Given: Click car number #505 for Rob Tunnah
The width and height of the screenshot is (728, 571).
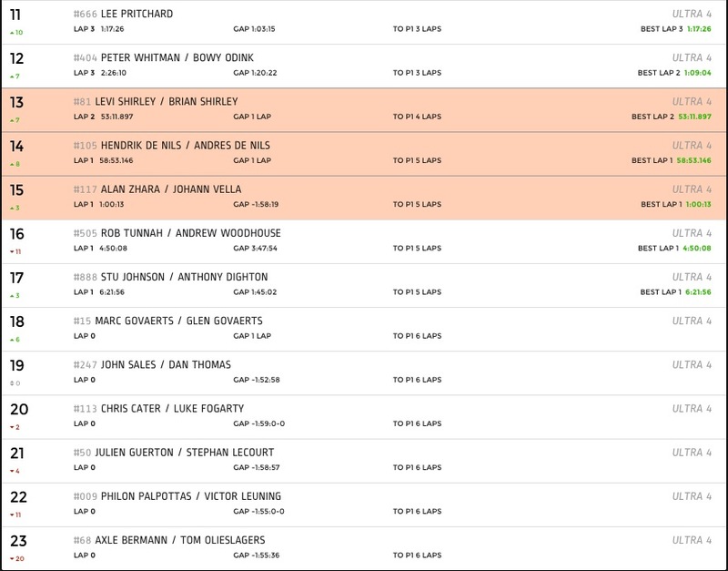Looking at the screenshot, I should 85,233.
